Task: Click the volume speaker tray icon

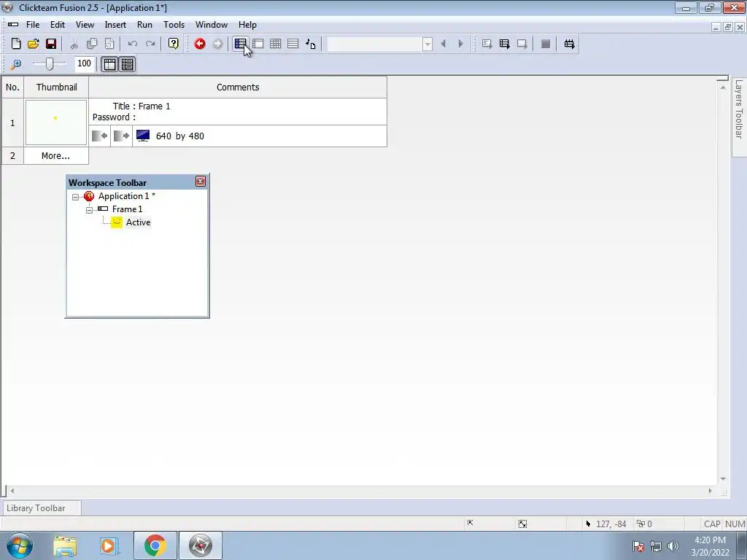Action: [x=673, y=546]
